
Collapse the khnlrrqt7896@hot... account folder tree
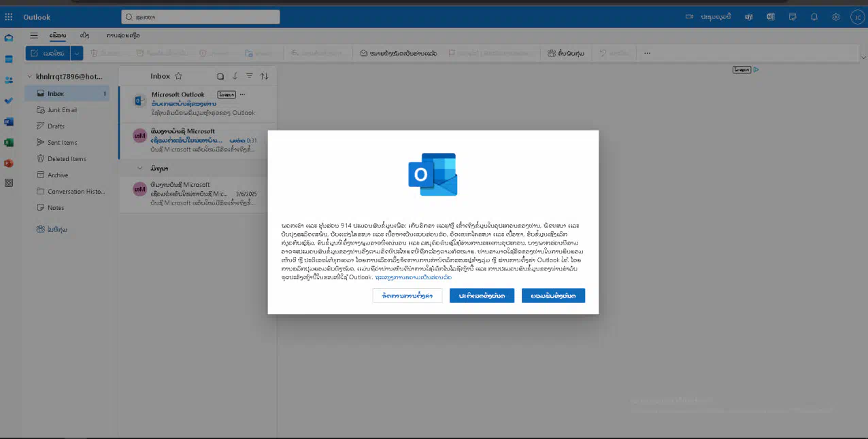point(30,77)
